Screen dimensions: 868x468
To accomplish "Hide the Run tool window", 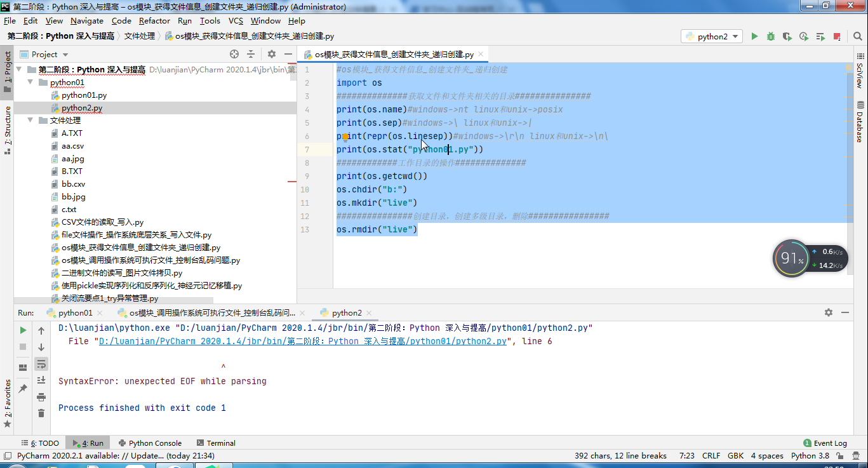I will pos(845,312).
